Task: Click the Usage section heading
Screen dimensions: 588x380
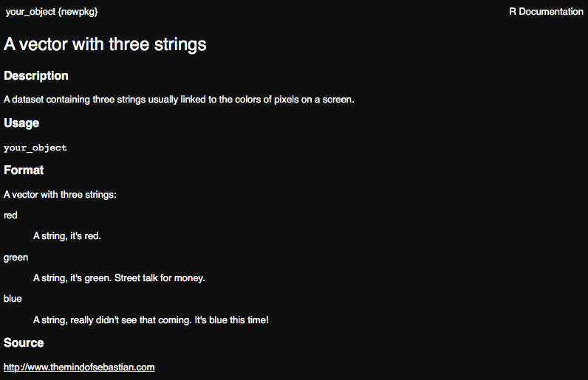Action: coord(21,123)
